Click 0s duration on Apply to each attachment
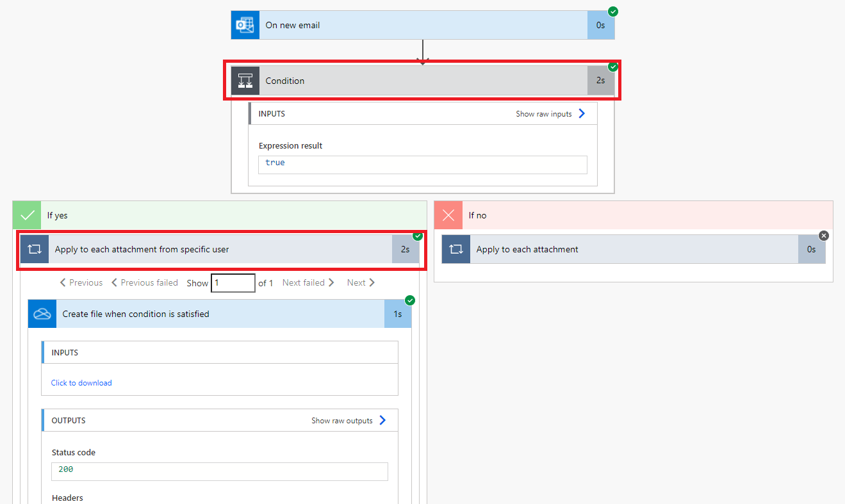This screenshot has width=845, height=504. click(812, 249)
